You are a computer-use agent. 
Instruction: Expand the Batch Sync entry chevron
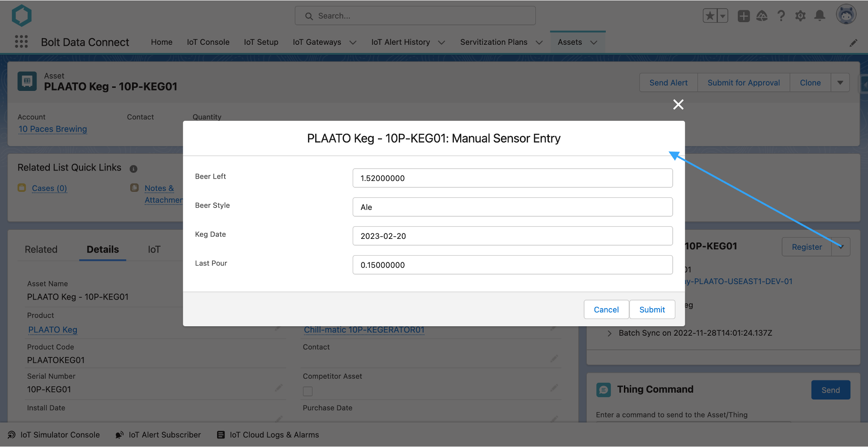[609, 333]
